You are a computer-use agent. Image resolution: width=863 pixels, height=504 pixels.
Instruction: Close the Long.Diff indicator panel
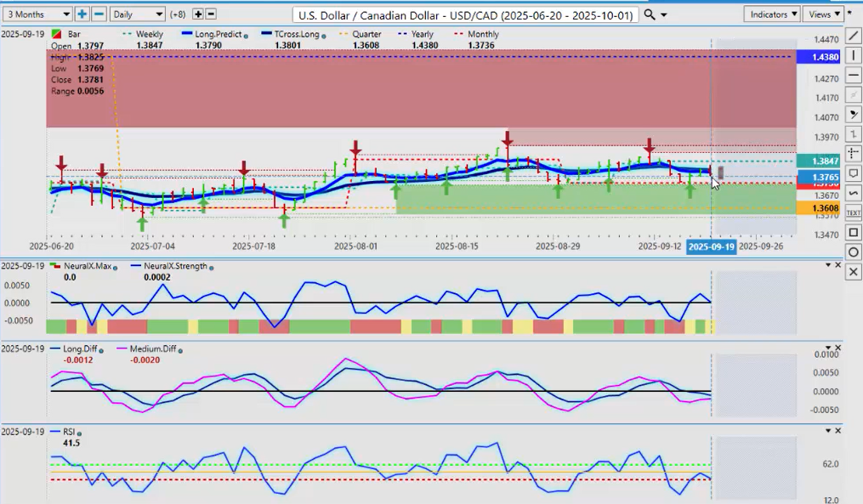click(838, 348)
